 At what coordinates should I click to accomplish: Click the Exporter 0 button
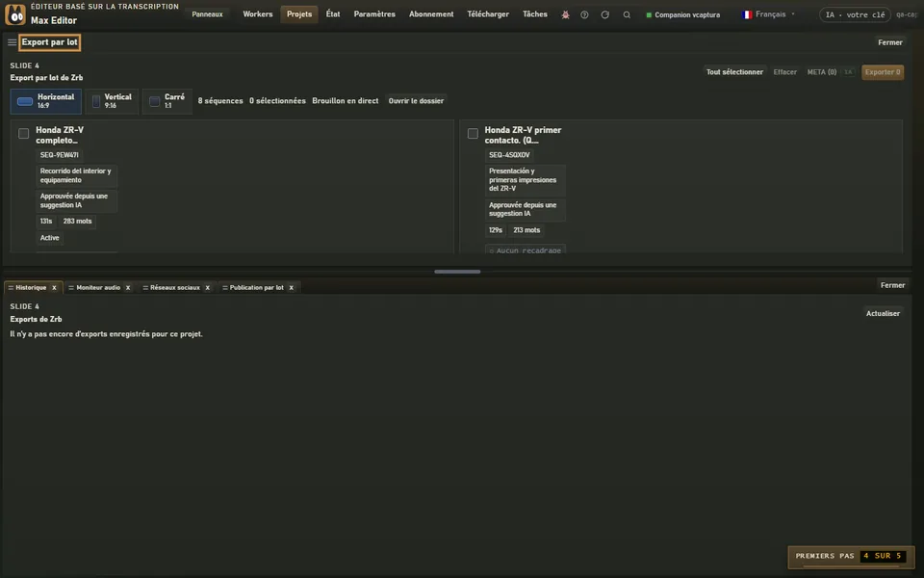click(x=883, y=72)
